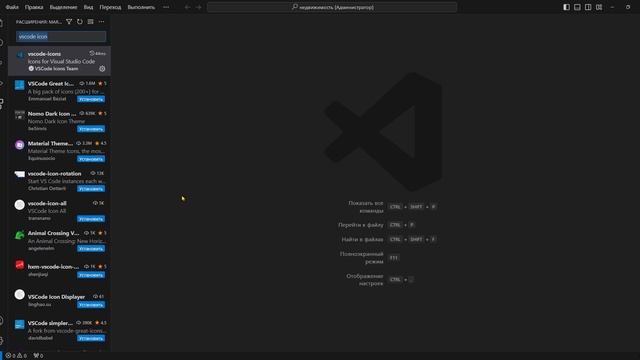Install the vscode-icon-all extension

pos(91,219)
